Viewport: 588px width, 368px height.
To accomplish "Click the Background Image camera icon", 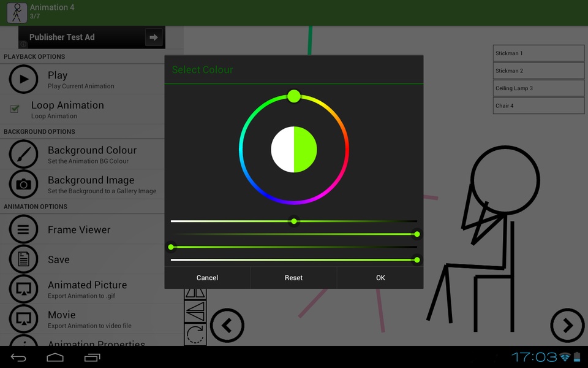I will point(23,184).
